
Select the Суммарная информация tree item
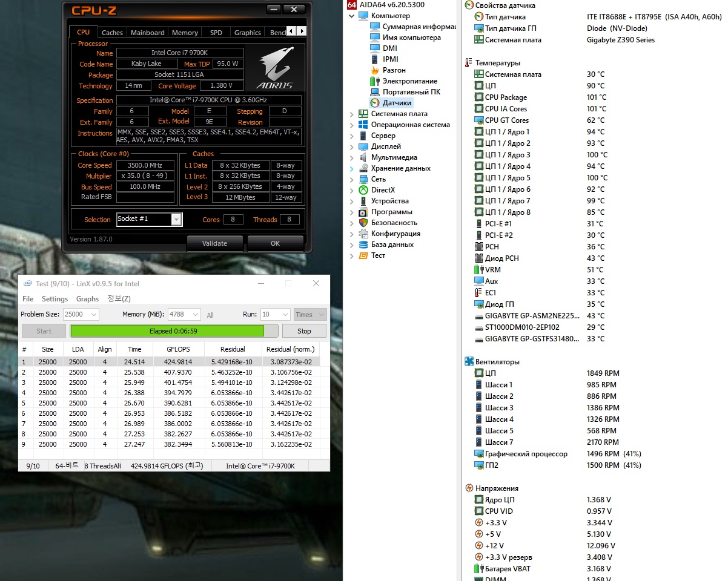[x=413, y=27]
